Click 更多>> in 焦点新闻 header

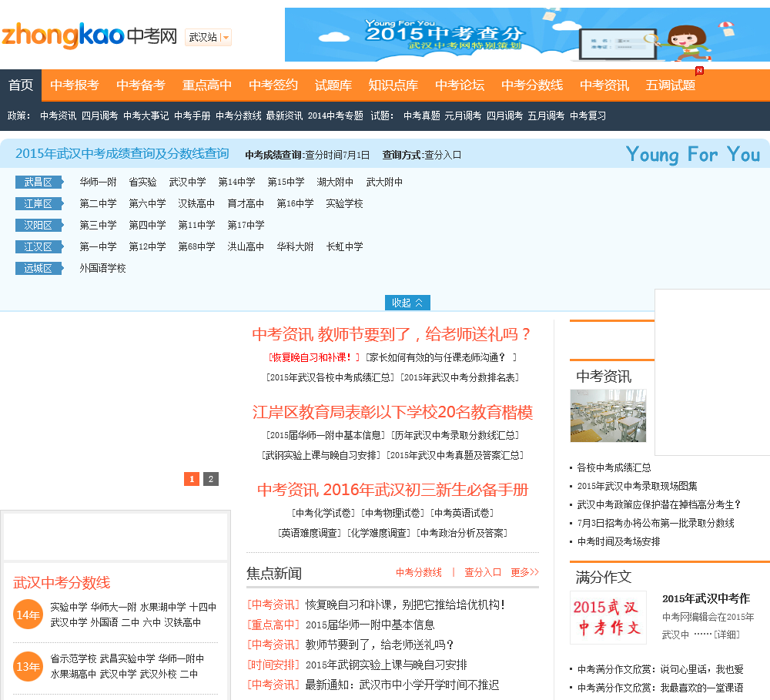(x=525, y=572)
